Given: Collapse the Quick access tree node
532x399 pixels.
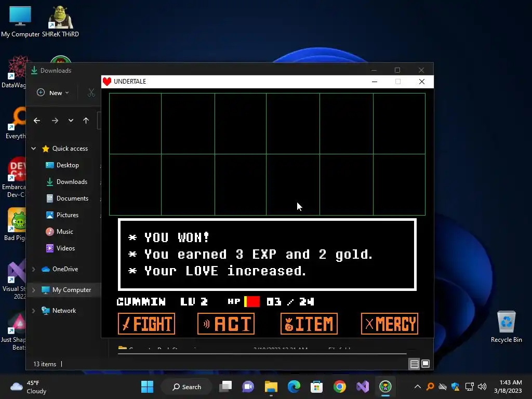Looking at the screenshot, I should click(34, 148).
